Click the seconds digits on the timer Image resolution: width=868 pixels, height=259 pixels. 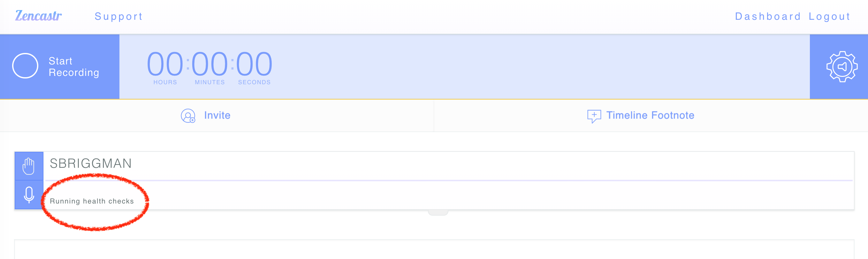254,64
